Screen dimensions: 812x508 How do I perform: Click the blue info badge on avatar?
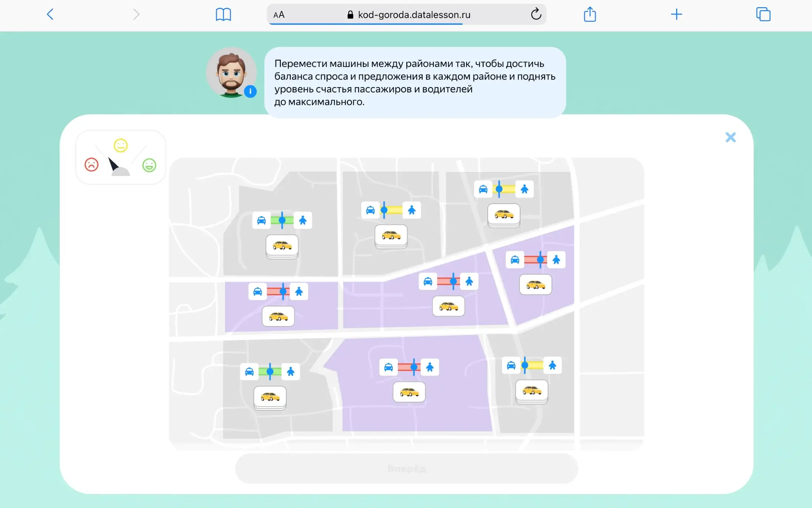point(250,91)
